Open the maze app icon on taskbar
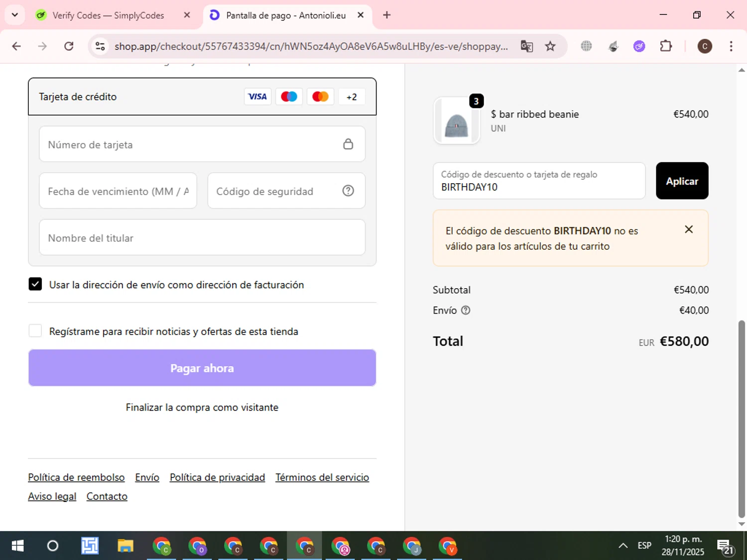This screenshot has width=747, height=560. [x=90, y=546]
